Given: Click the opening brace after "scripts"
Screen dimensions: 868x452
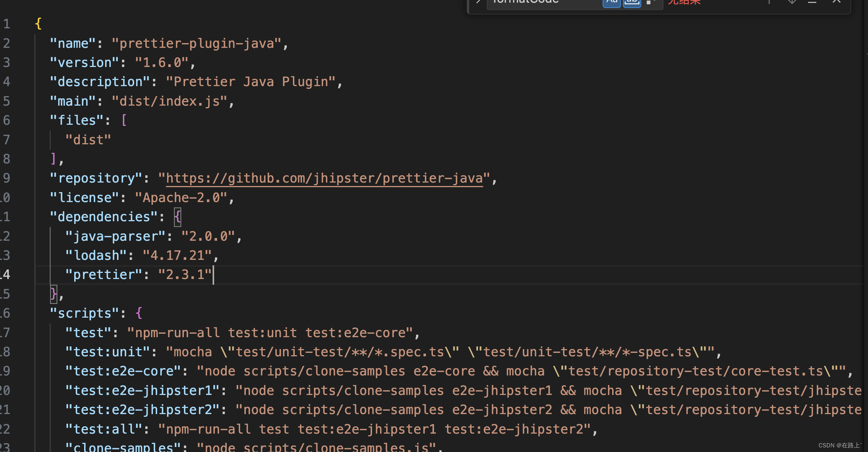Looking at the screenshot, I should tap(139, 313).
